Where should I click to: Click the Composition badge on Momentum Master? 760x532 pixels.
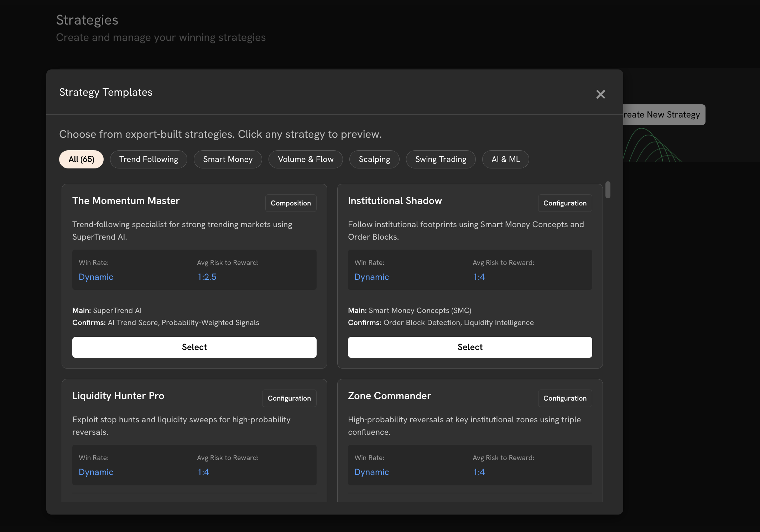pyautogui.click(x=291, y=203)
